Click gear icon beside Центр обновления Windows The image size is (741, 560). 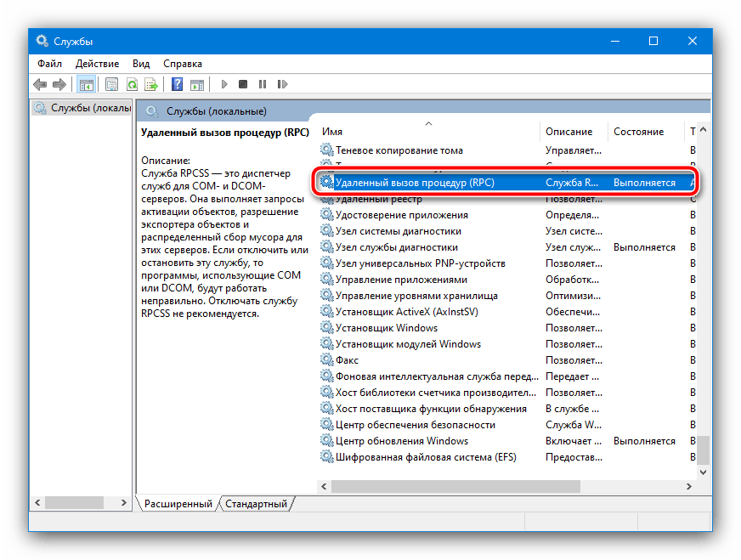[326, 440]
